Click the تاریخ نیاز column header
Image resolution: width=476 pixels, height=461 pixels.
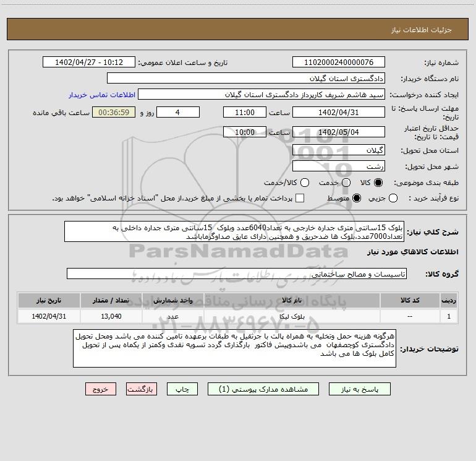(x=49, y=300)
